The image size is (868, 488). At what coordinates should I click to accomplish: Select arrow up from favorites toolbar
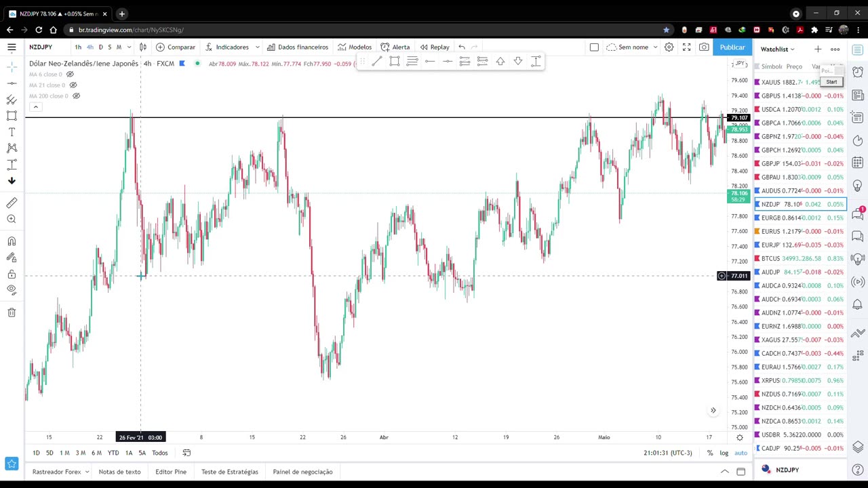(x=500, y=61)
